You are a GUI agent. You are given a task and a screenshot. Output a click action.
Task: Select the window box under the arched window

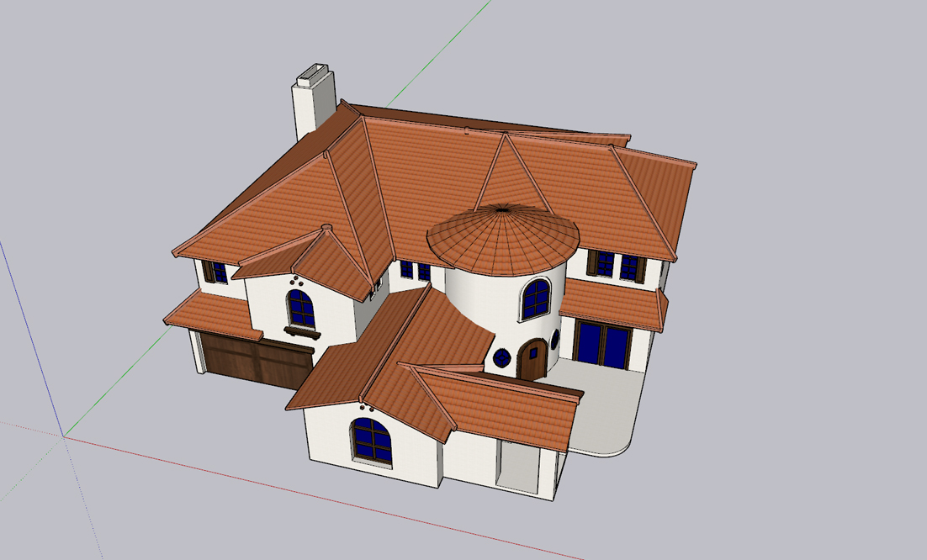pyautogui.click(x=302, y=332)
